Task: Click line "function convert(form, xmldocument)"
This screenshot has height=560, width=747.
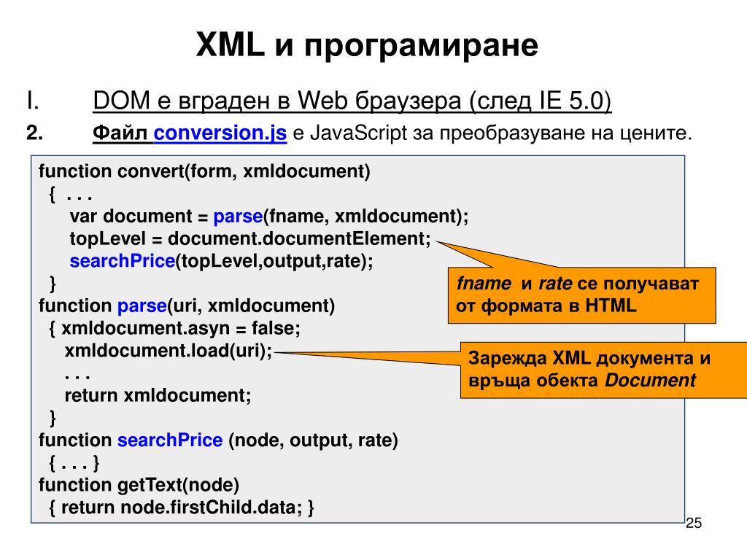Action: point(204,171)
